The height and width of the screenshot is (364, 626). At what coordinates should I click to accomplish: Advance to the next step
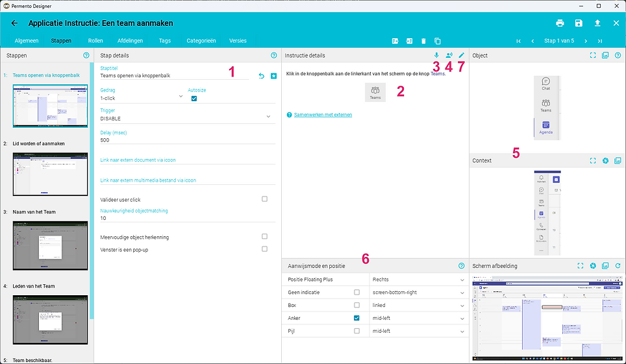586,41
